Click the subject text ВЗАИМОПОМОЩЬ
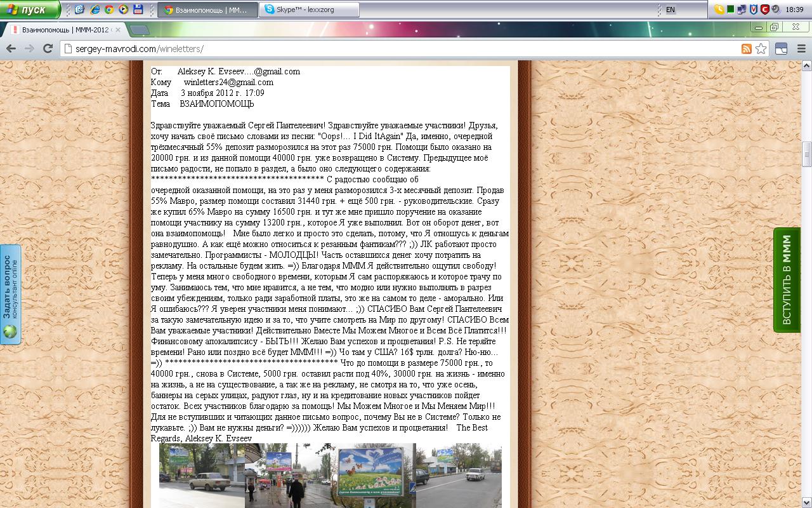812x508 pixels. click(x=216, y=104)
